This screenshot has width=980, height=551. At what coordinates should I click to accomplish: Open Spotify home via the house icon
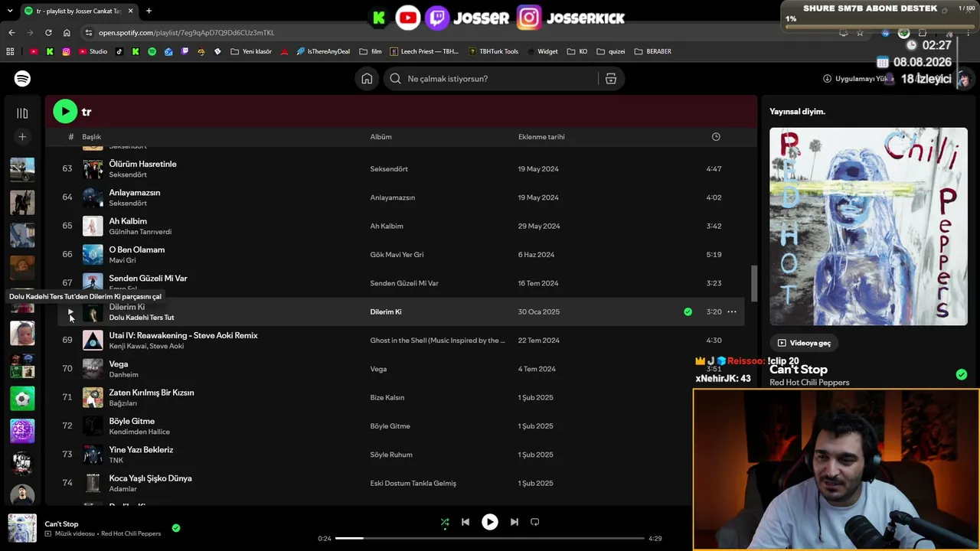pos(367,79)
